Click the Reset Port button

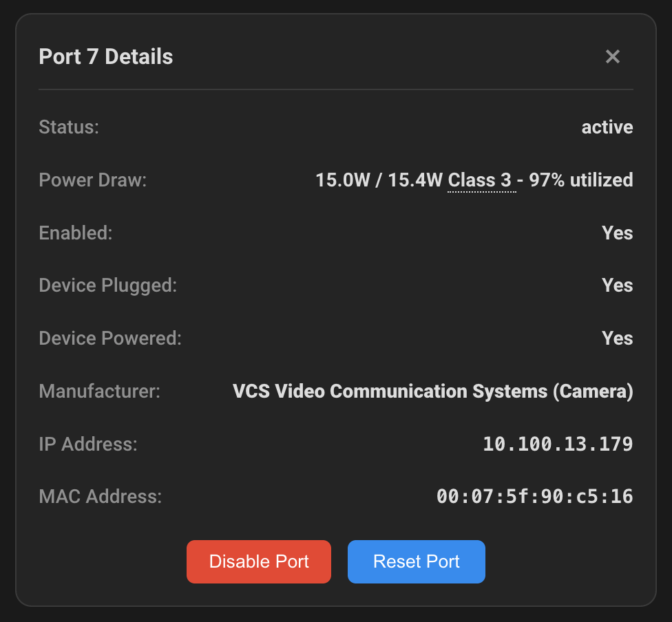click(416, 561)
